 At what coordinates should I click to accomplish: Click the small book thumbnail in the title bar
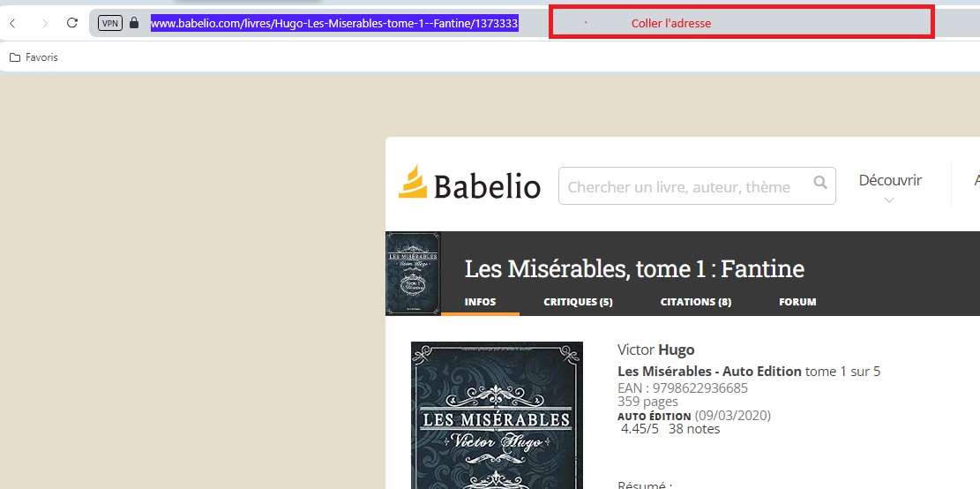coord(413,274)
